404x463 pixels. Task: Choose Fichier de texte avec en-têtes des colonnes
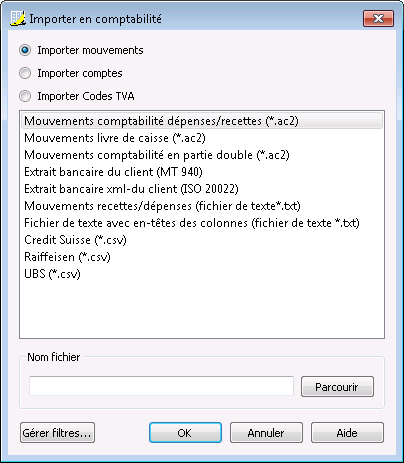point(202,223)
